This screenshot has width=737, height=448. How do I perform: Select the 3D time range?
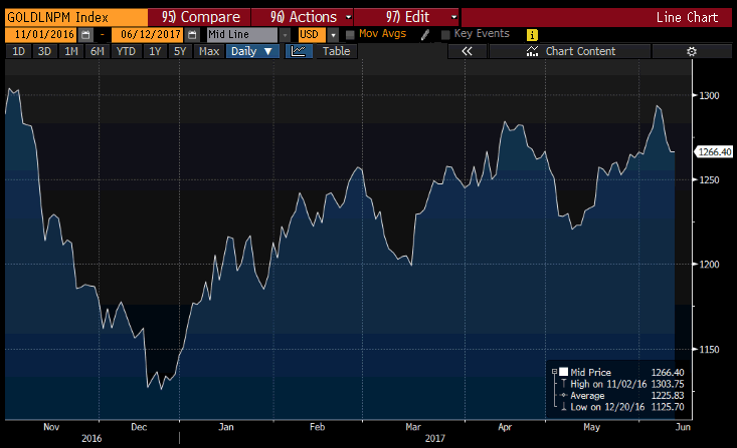coord(44,51)
